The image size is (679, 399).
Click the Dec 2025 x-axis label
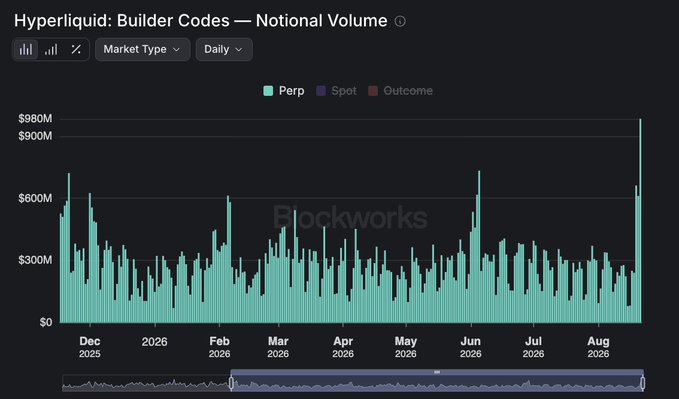90,347
